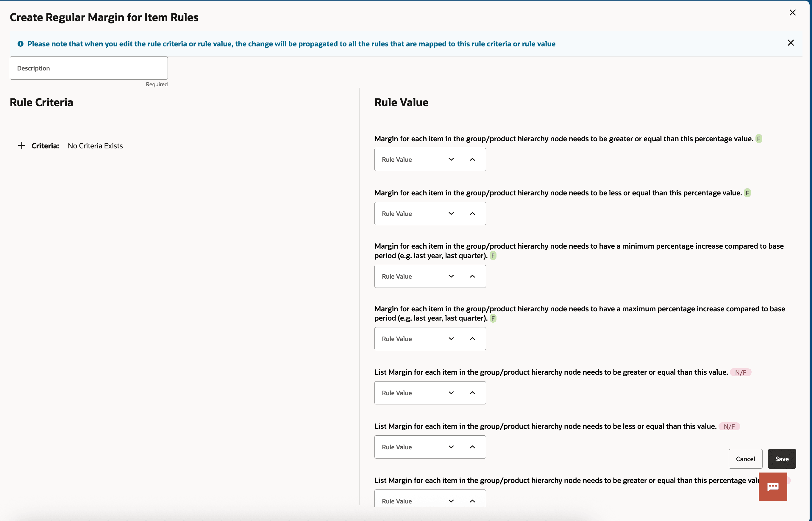Close the Create Regular Margin dialog
The width and height of the screenshot is (812, 521).
point(792,13)
